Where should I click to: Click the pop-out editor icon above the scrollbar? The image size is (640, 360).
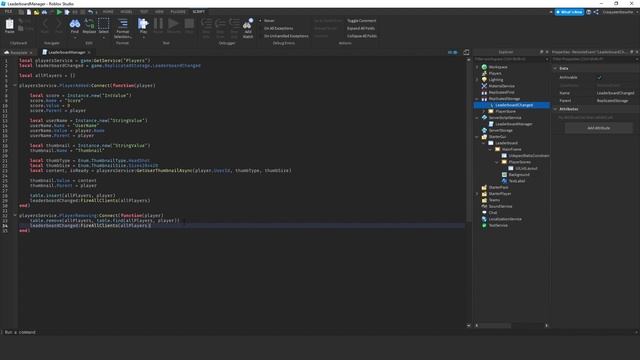click(466, 52)
